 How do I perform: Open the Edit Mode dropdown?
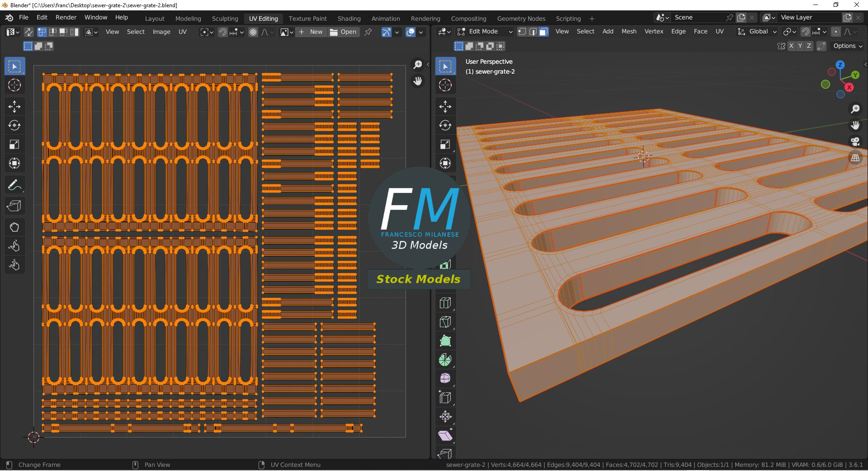pos(485,32)
